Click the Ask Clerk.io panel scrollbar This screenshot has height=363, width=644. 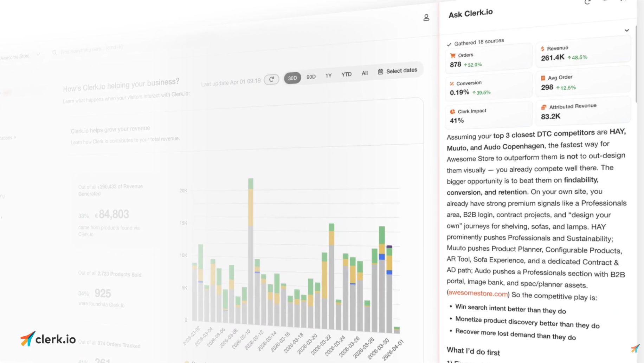(x=636, y=70)
